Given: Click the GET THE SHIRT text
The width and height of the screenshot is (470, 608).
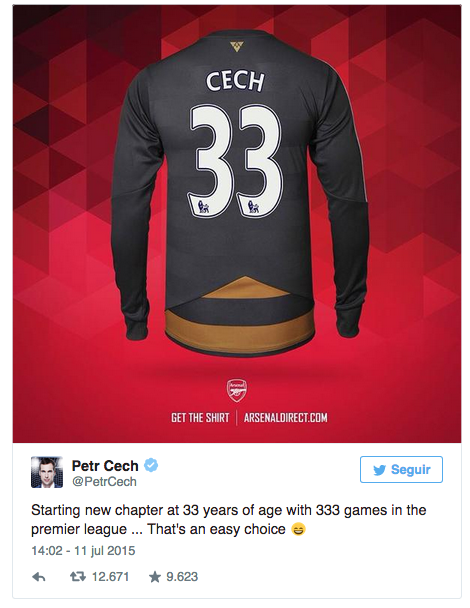Looking at the screenshot, I should (x=200, y=418).
